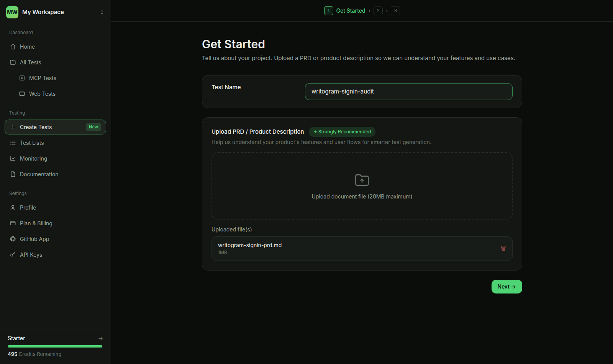Click the Create Tests label
Screen dimensions: 613x364
pyautogui.click(x=36, y=127)
